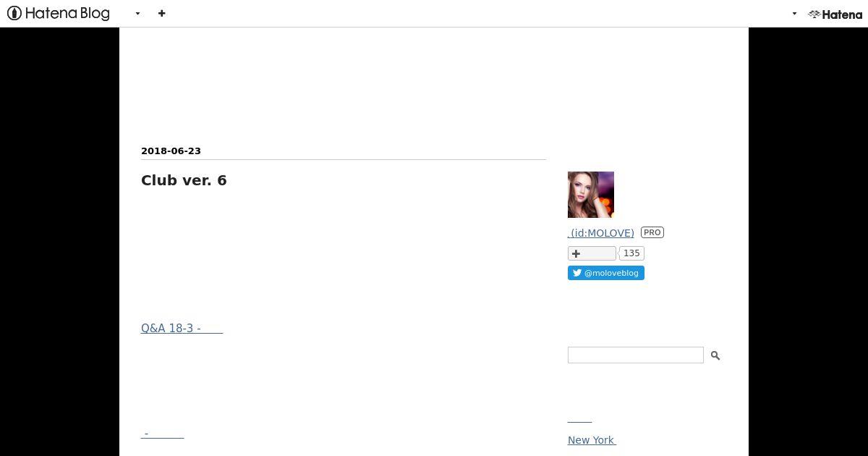Viewport: 868px width, 456px height.
Task: Open the id:MOLOVE profile link
Action: point(601,233)
